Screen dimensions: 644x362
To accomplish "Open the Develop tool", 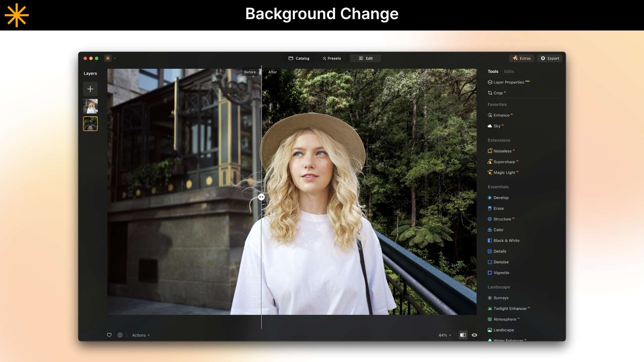I will 501,197.
